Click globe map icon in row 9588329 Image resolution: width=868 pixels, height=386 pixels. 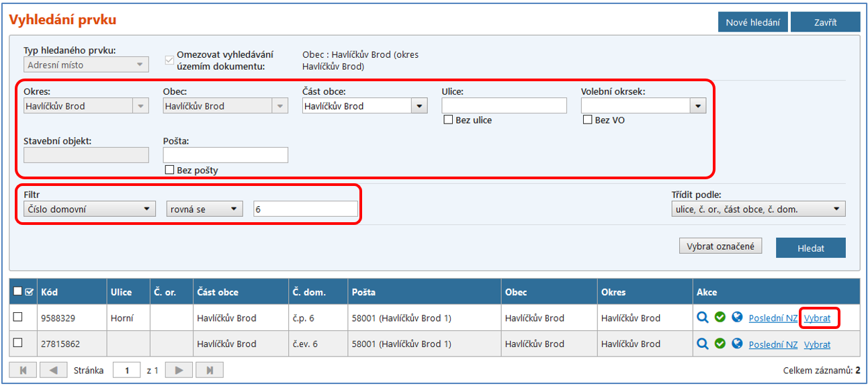[x=737, y=318]
